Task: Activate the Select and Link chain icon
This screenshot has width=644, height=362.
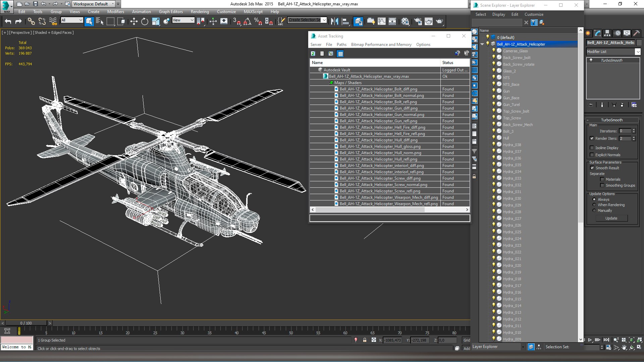Action: point(31,21)
